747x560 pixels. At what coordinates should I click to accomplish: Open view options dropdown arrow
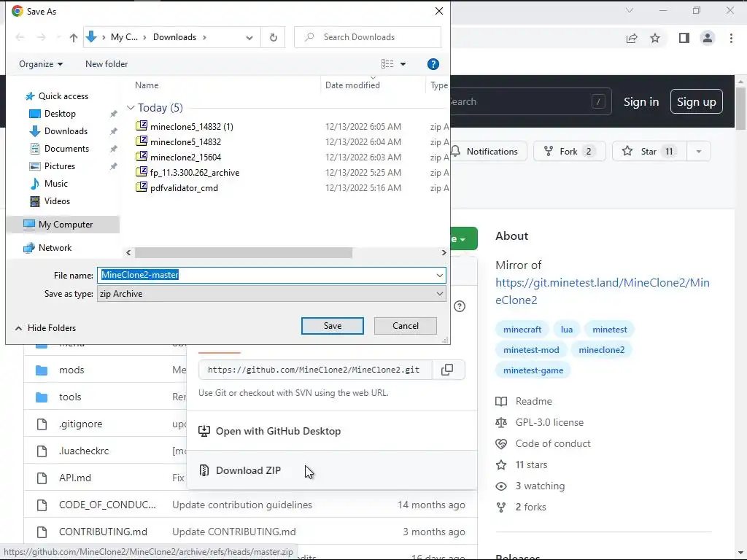pos(403,64)
